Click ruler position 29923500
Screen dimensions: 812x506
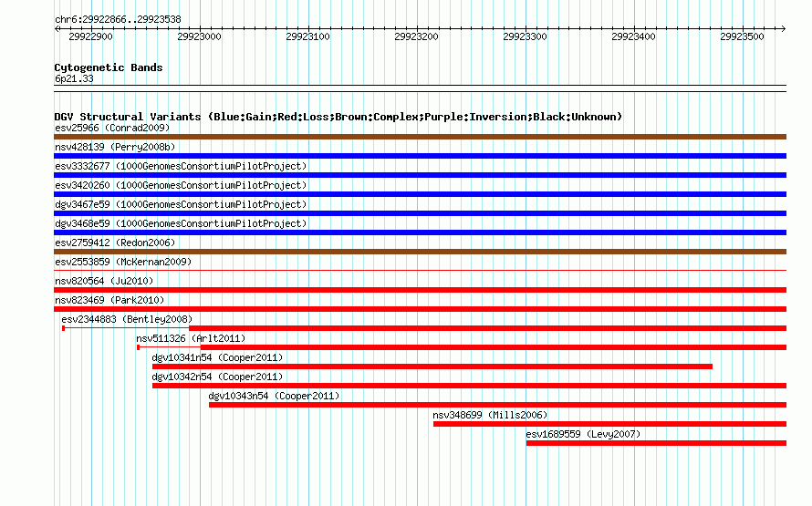tap(742, 36)
